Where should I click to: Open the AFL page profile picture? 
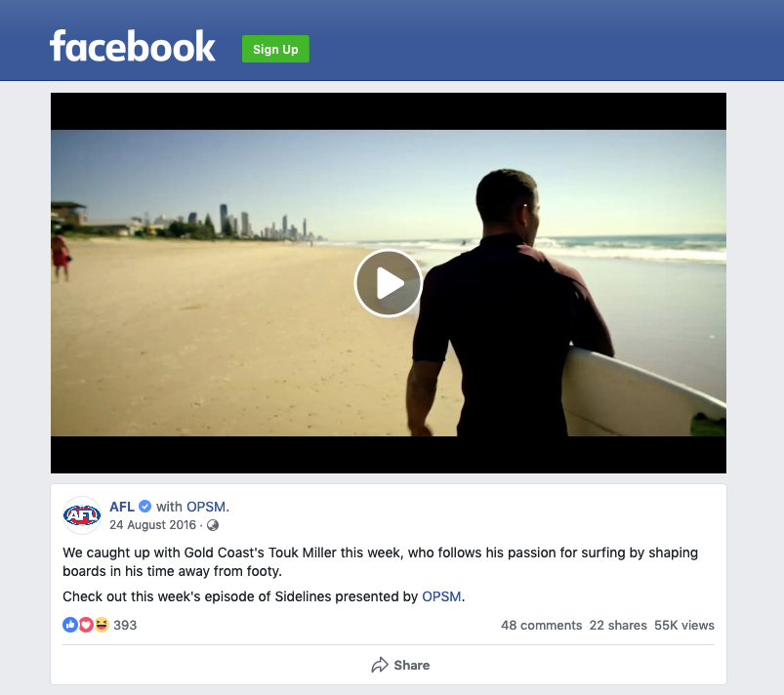click(82, 515)
